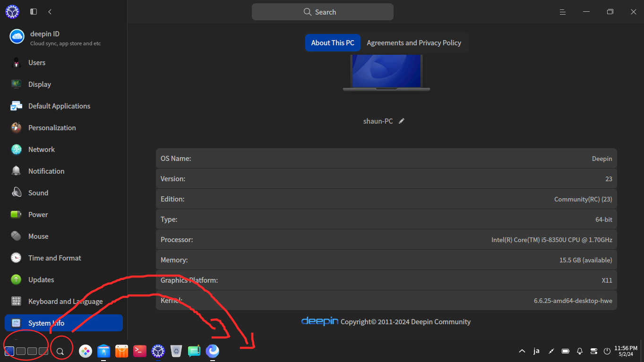Toggle the sidebar panel icon in title bar
This screenshot has height=362, width=644.
click(x=34, y=11)
